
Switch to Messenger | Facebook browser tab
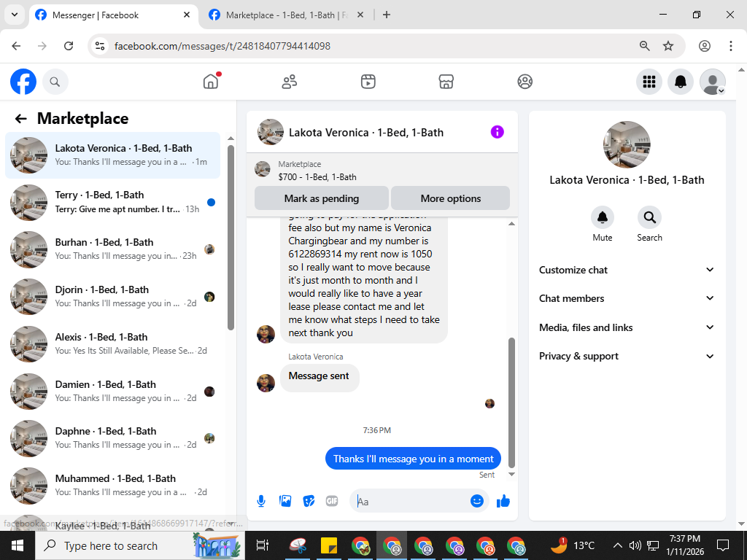(112, 15)
